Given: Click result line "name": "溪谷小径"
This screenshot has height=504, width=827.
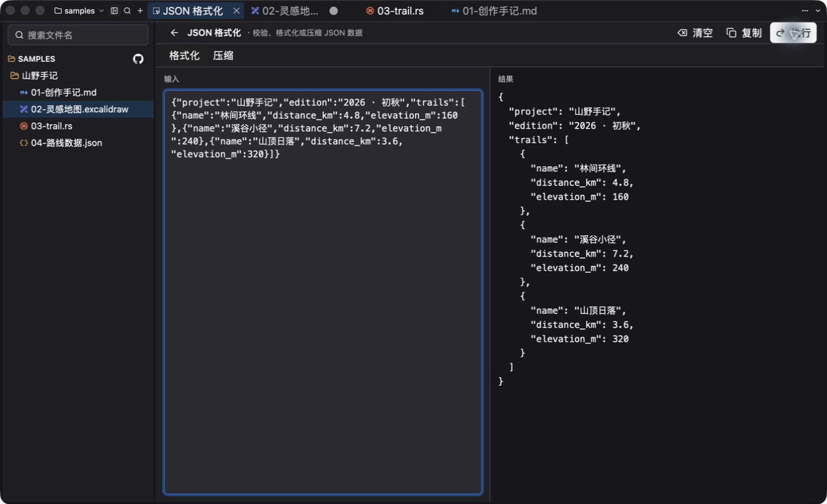Looking at the screenshot, I should click(579, 240).
